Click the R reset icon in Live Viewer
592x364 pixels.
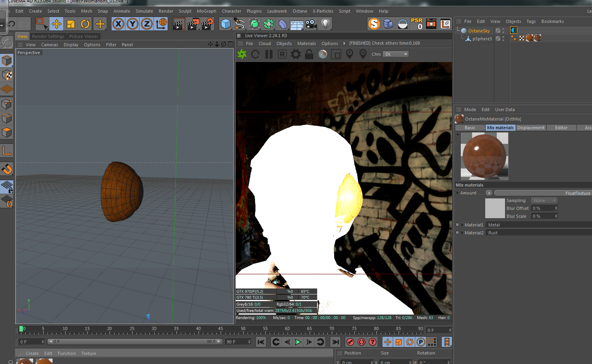click(282, 54)
